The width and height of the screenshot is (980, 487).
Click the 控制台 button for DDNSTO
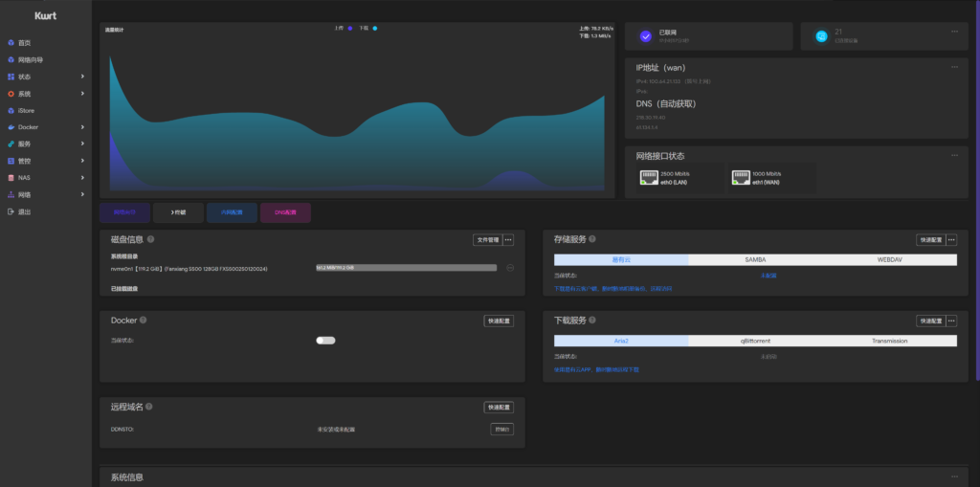501,430
